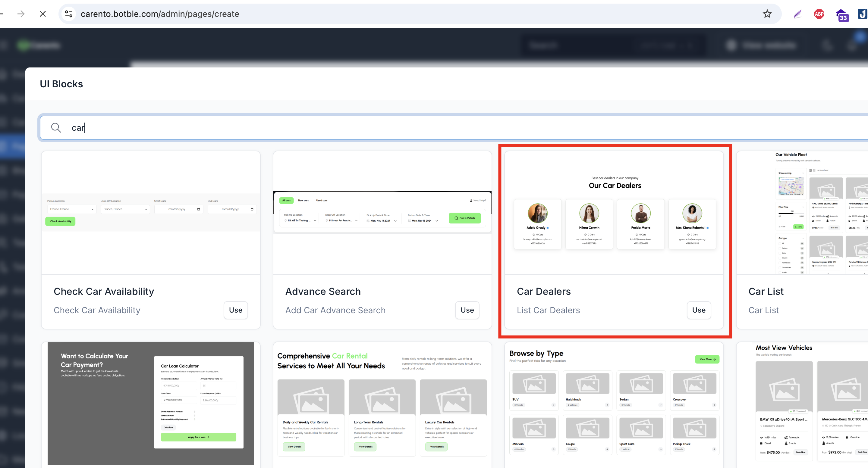The width and height of the screenshot is (868, 468).
Task: Open site information icon in address bar
Action: tap(69, 14)
